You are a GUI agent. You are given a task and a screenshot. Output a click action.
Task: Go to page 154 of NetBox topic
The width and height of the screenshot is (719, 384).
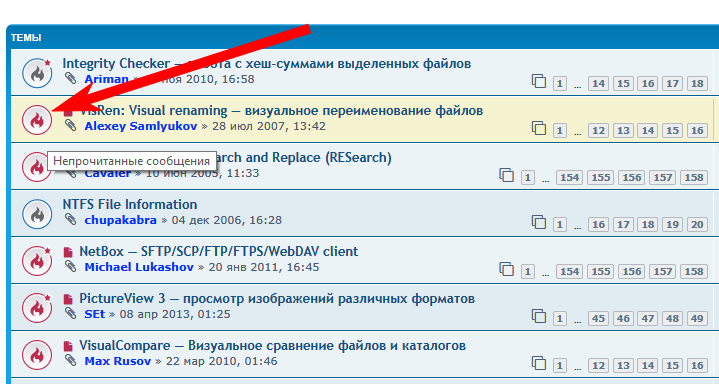point(570,272)
